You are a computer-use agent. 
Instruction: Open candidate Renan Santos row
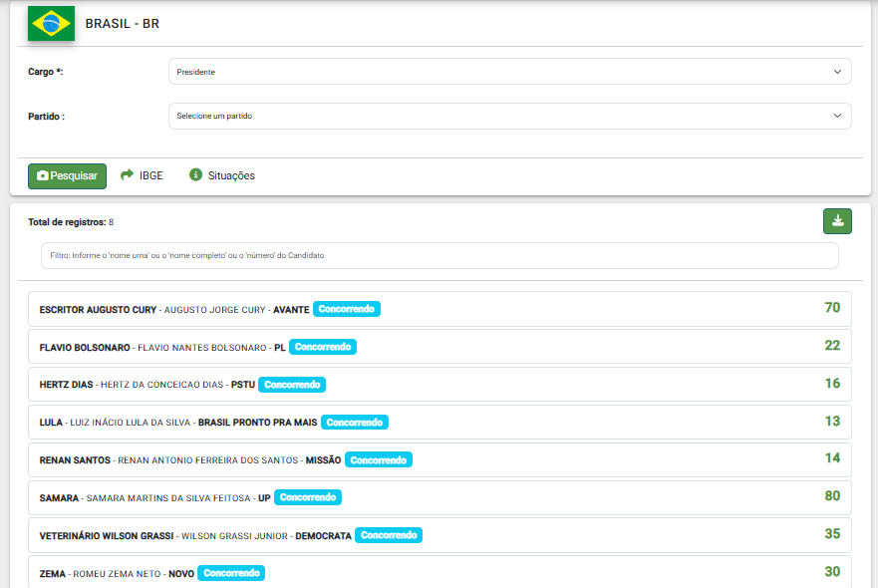click(x=439, y=459)
